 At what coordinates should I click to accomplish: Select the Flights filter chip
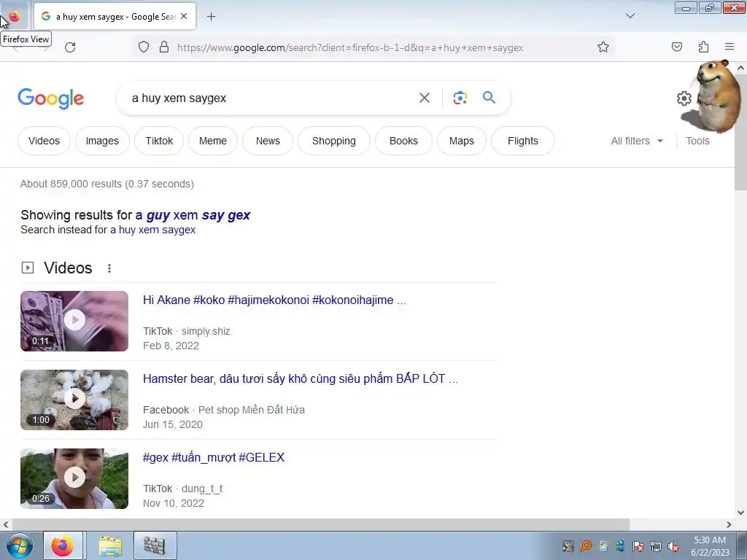[x=522, y=141]
